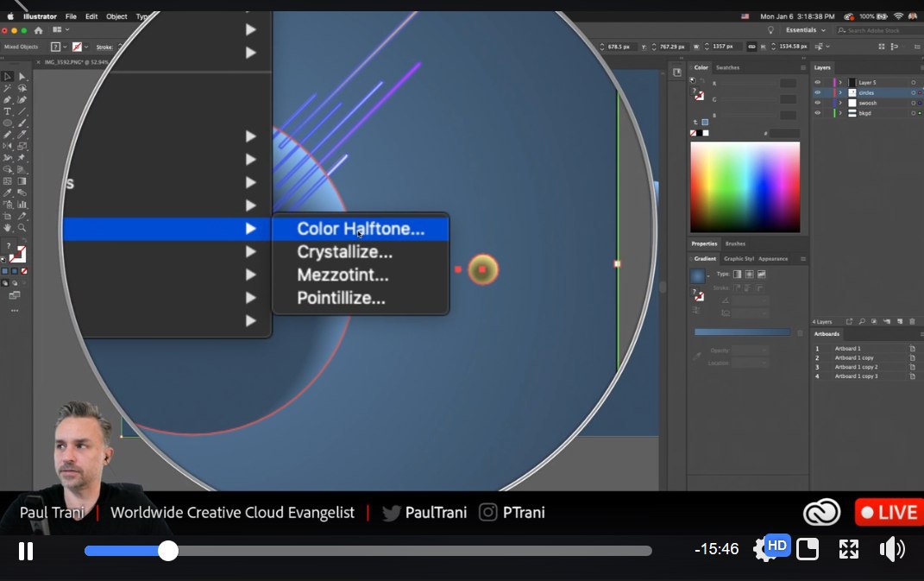
Task: Switch to the Brushes tab
Action: [x=735, y=243]
